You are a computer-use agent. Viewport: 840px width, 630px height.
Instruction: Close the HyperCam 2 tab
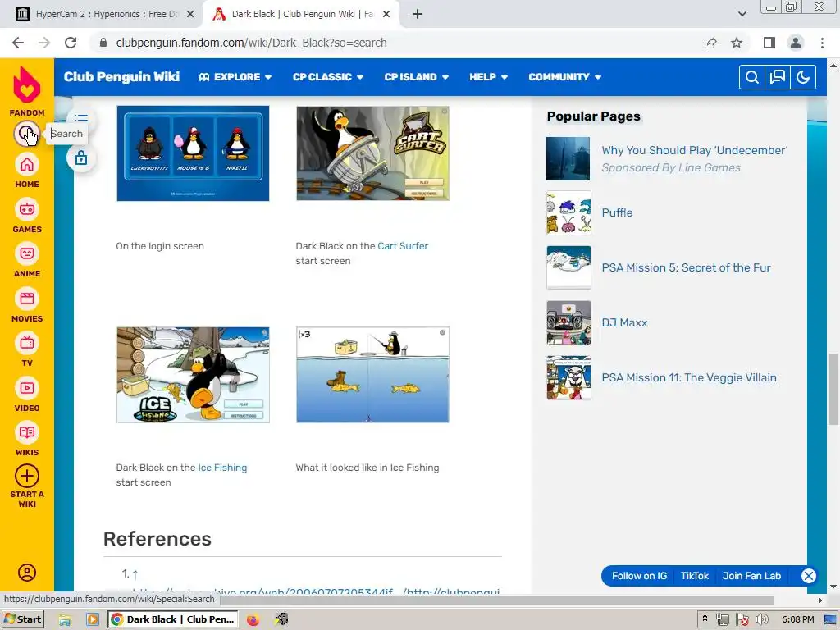[x=190, y=15]
